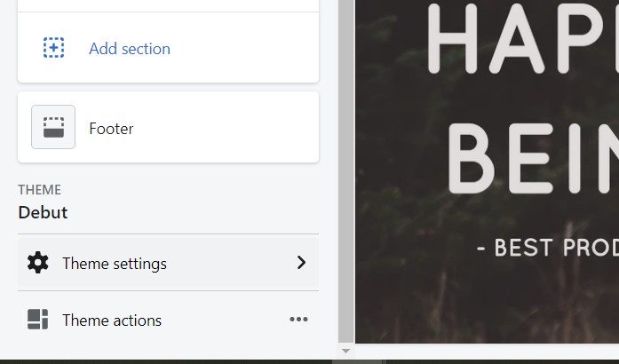Open the Footer section label
Viewport: 619px width, 364px height.
pyautogui.click(x=111, y=129)
